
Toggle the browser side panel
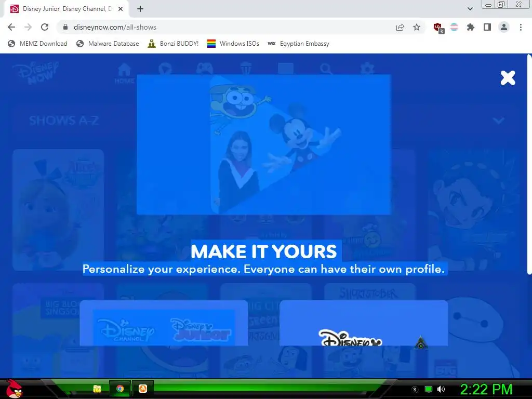coord(487,27)
